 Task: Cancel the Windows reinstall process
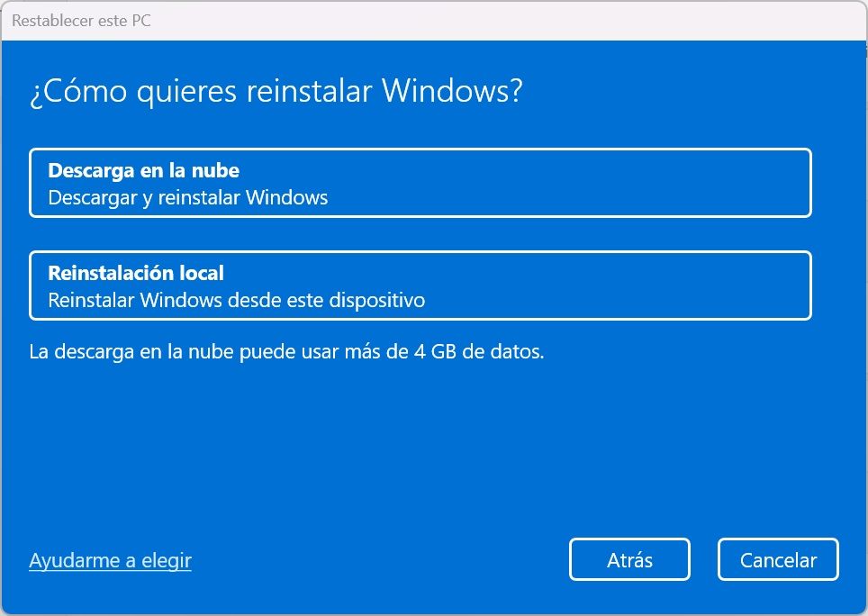tap(777, 559)
